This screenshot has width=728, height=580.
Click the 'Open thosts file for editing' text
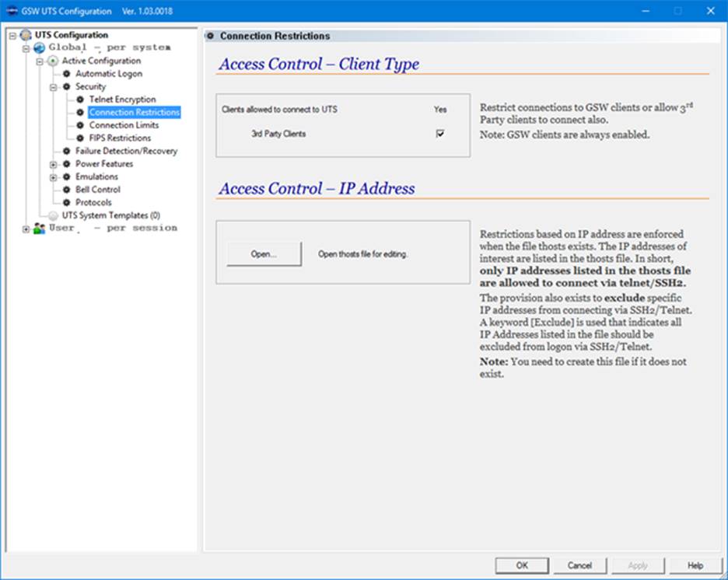tap(362, 253)
